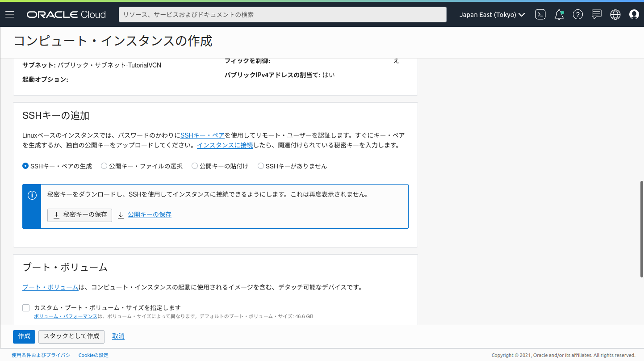Open the support chat icon
644x361 pixels.
point(597,14)
